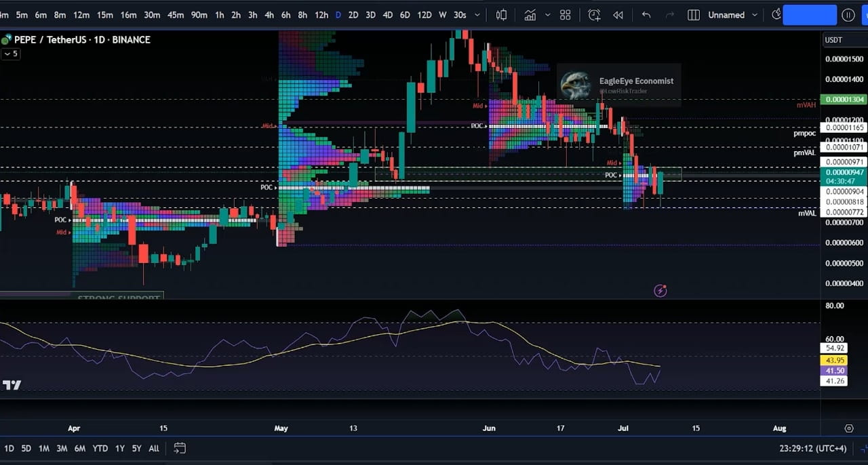
Task: Open the go-to-date calendar icon
Action: 179,448
